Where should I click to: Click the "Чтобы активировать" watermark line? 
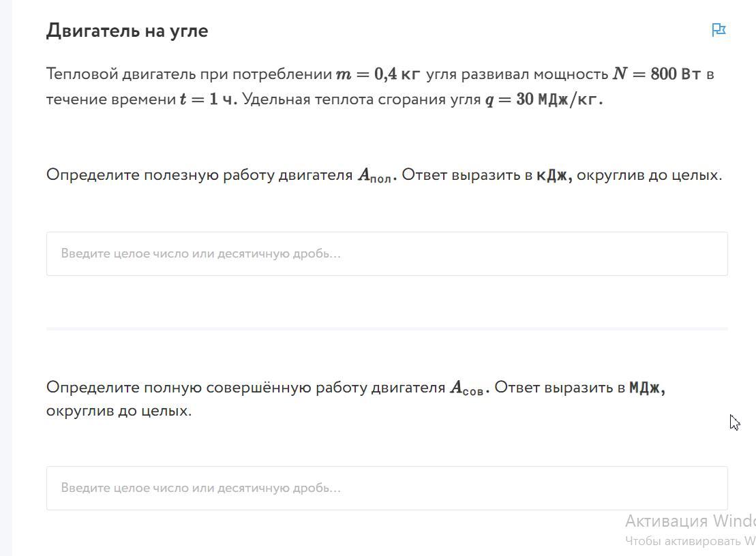(689, 541)
